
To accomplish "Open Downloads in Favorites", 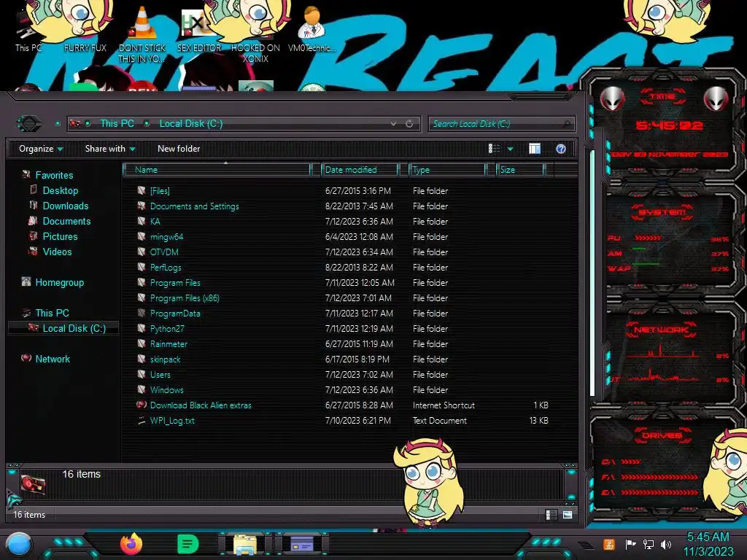I will click(x=65, y=206).
